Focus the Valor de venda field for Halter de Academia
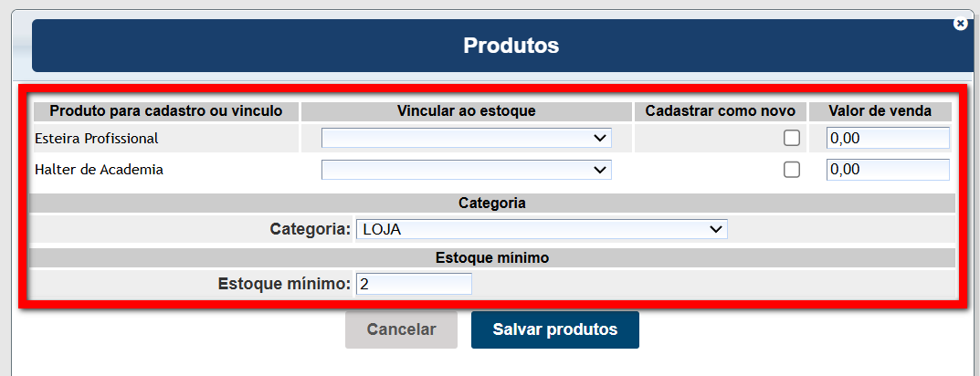980x376 pixels. click(887, 170)
